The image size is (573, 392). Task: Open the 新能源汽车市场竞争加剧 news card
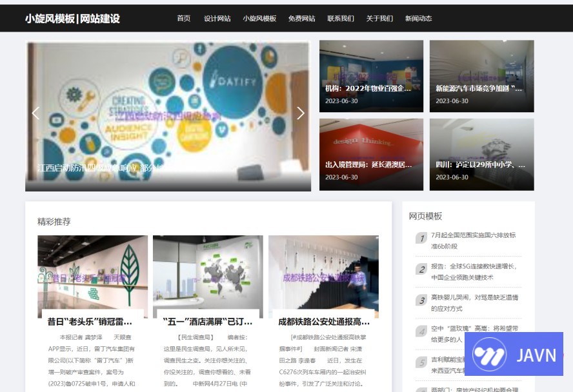point(481,76)
